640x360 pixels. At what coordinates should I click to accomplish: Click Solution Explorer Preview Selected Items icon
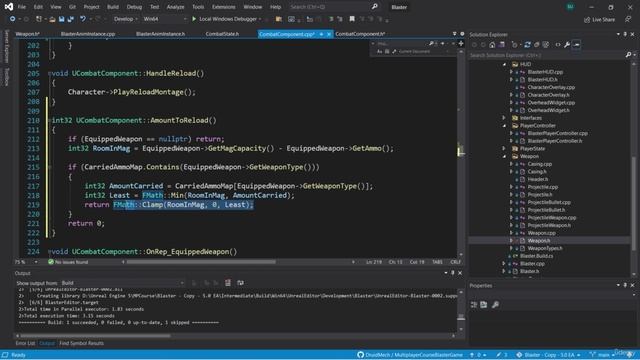(x=576, y=44)
